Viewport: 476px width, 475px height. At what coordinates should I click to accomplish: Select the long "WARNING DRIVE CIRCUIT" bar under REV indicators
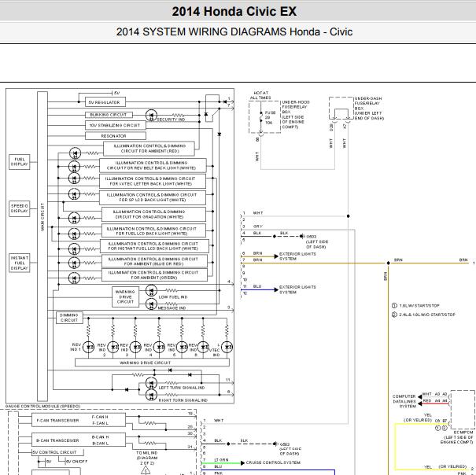(152, 363)
